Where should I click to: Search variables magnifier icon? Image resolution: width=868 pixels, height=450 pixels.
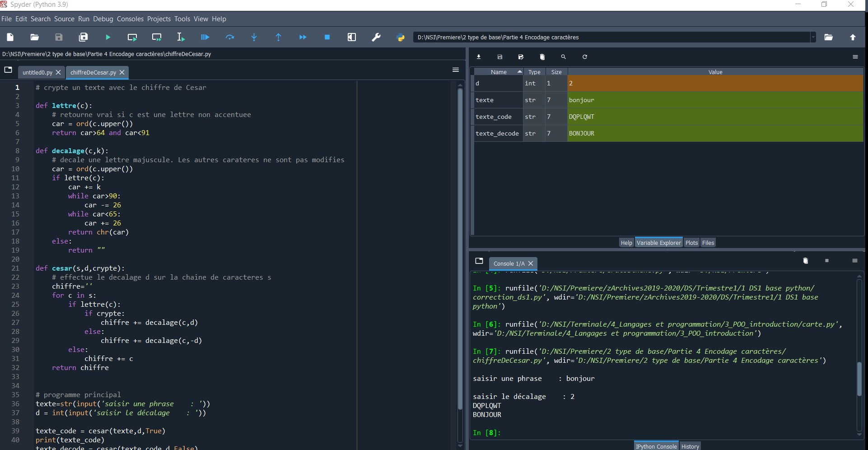coord(564,57)
